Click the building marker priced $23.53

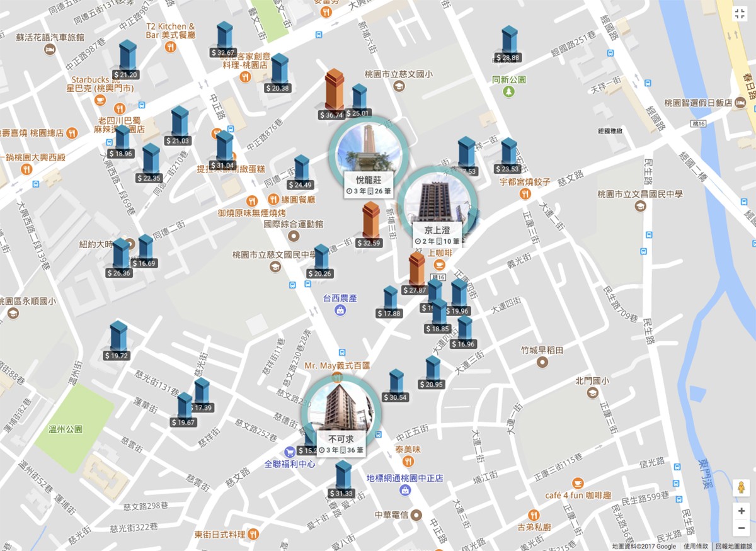tap(508, 156)
